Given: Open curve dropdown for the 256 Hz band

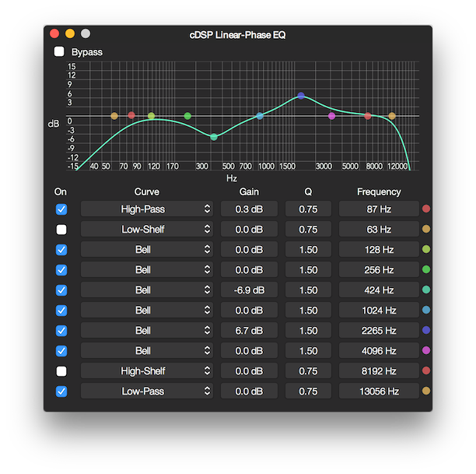Looking at the screenshot, I should tap(147, 269).
